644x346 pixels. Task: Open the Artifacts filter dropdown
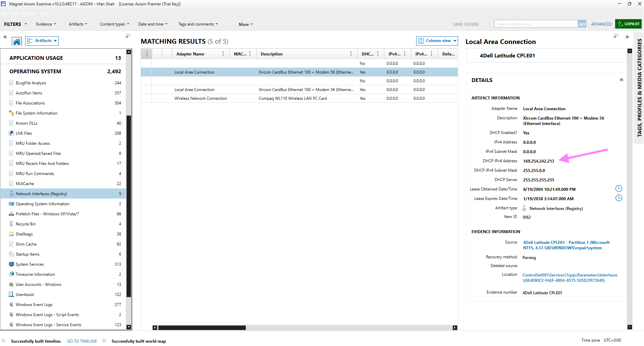(x=78, y=24)
